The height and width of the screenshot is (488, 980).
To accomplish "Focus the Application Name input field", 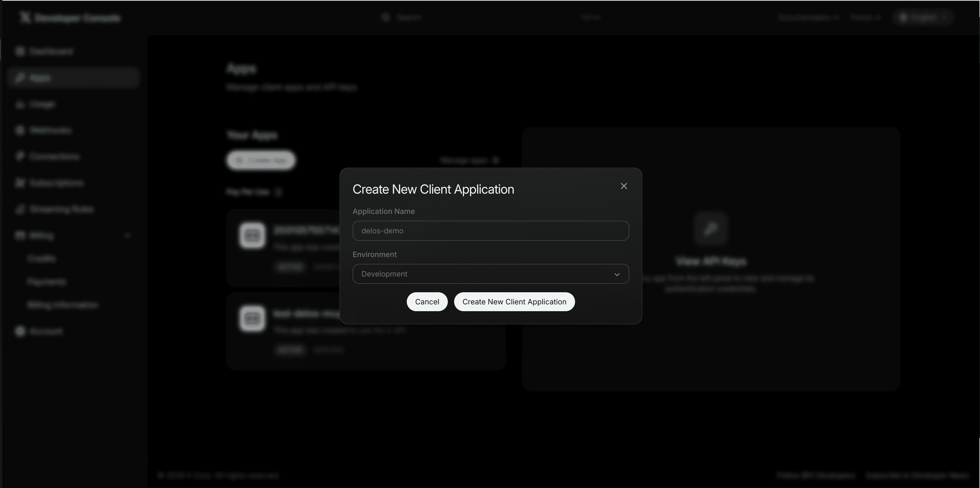I will [x=490, y=231].
